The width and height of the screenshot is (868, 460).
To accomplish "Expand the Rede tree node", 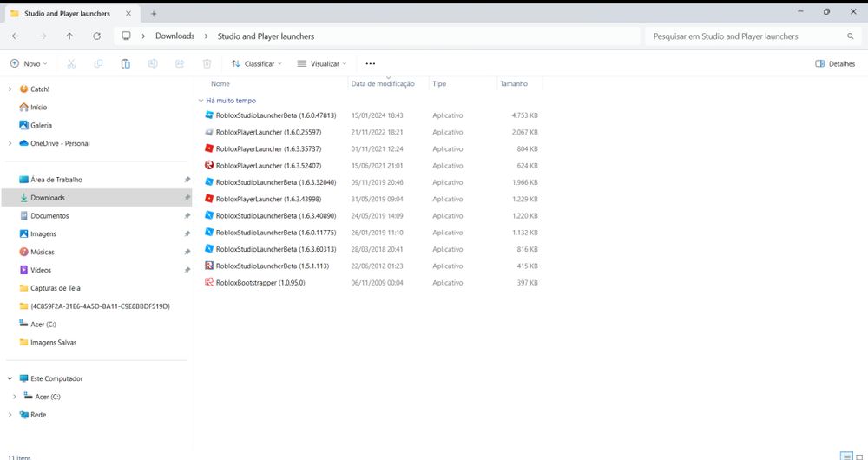I will pyautogui.click(x=10, y=415).
